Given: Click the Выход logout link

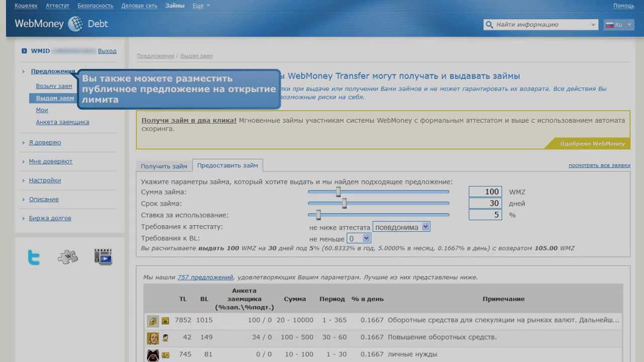Looking at the screenshot, I should pos(107,51).
